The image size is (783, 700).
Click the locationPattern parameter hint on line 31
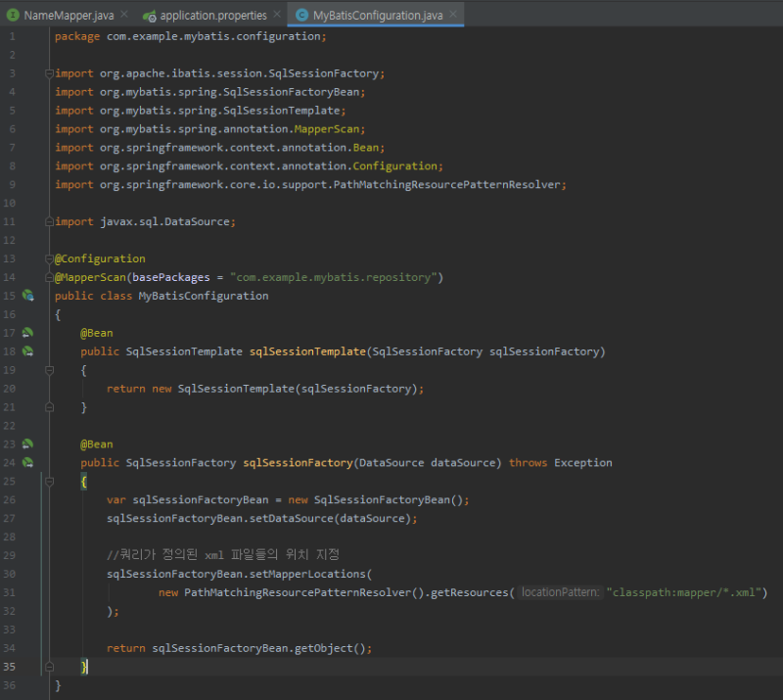pyautogui.click(x=559, y=592)
